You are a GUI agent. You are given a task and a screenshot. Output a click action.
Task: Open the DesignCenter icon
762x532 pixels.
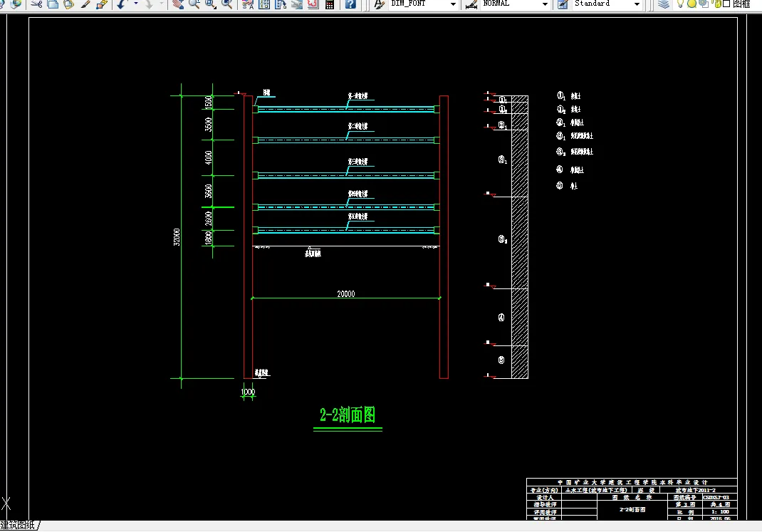[x=264, y=4]
